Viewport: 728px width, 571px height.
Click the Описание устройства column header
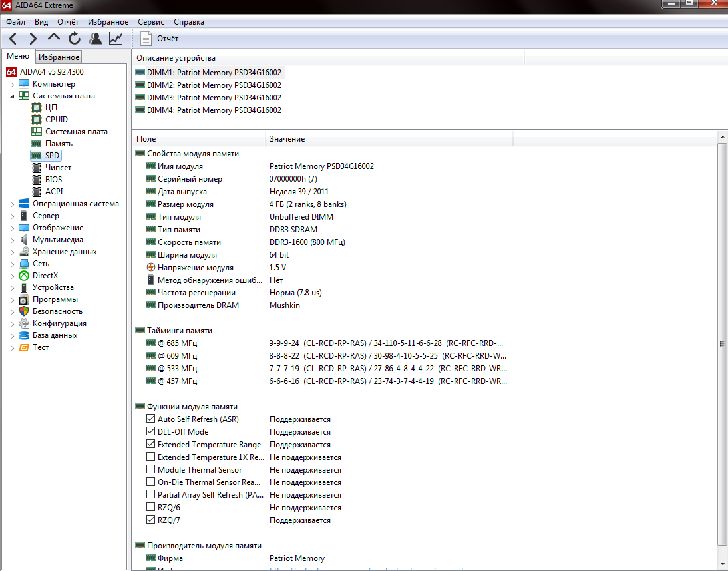pos(328,58)
